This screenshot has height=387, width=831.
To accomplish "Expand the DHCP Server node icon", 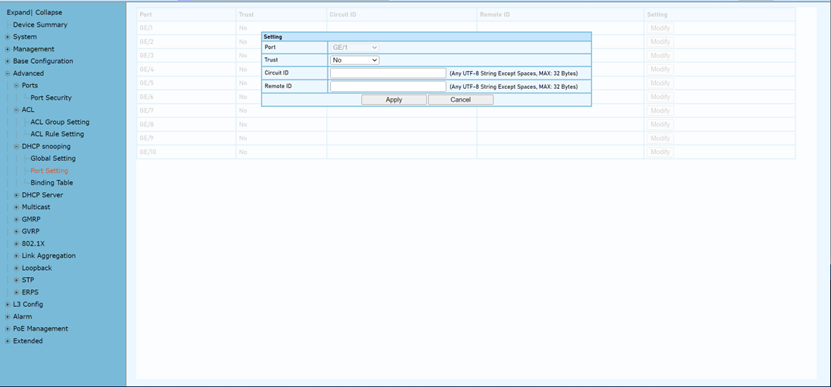I will (16, 195).
